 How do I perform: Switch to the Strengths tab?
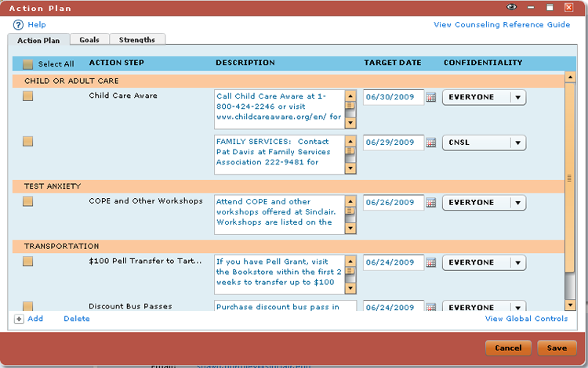[137, 39]
